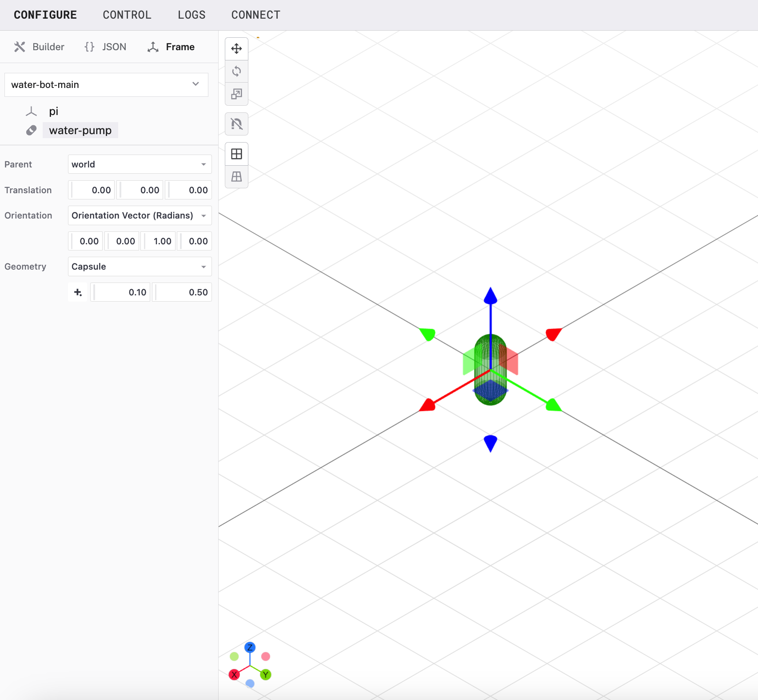Image resolution: width=758 pixels, height=700 pixels.
Task: Select the rotate gizmo tool
Action: tap(236, 71)
